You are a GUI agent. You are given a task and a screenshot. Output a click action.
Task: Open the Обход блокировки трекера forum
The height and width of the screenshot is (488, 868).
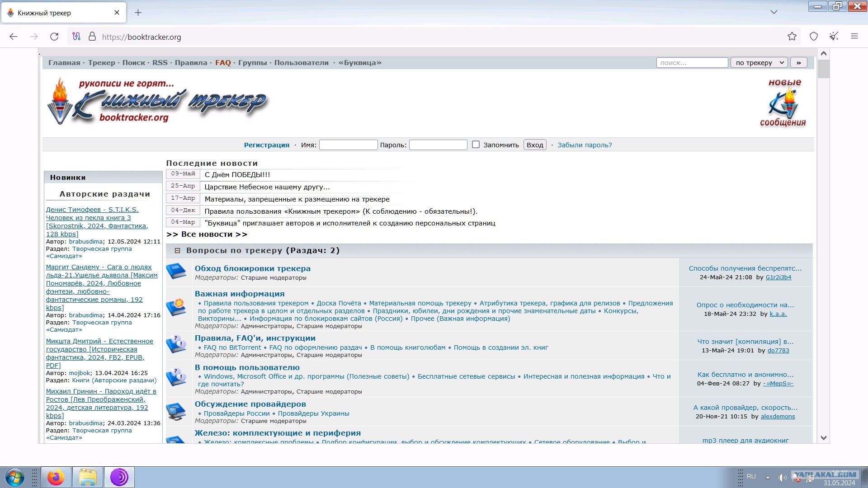pyautogui.click(x=253, y=268)
